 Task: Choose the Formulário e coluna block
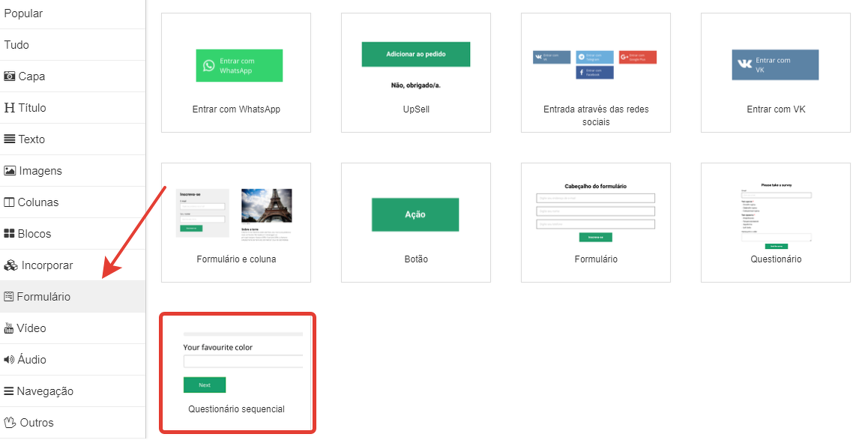pyautogui.click(x=236, y=223)
